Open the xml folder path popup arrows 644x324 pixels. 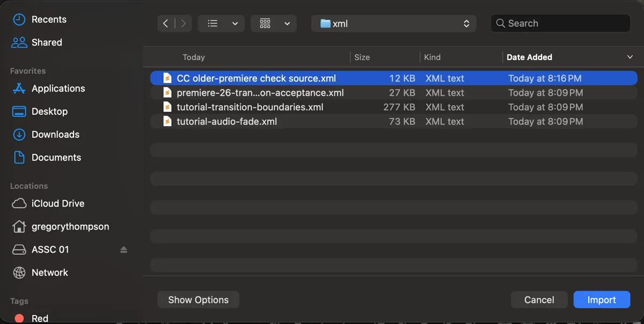466,23
